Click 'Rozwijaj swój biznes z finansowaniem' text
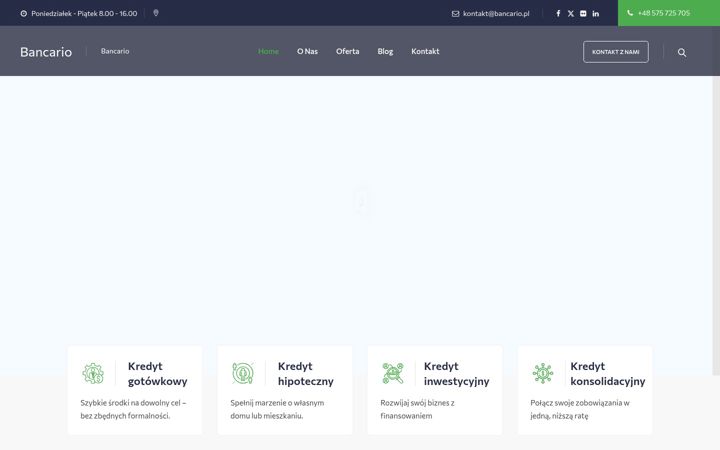Viewport: 720px width, 450px height. [417, 409]
